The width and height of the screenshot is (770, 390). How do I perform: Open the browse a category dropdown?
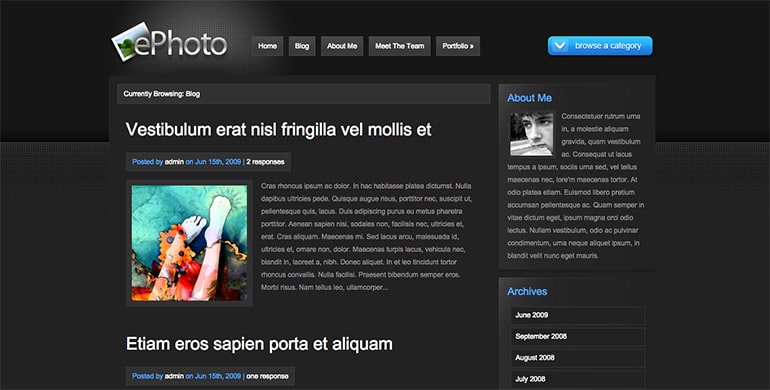600,46
